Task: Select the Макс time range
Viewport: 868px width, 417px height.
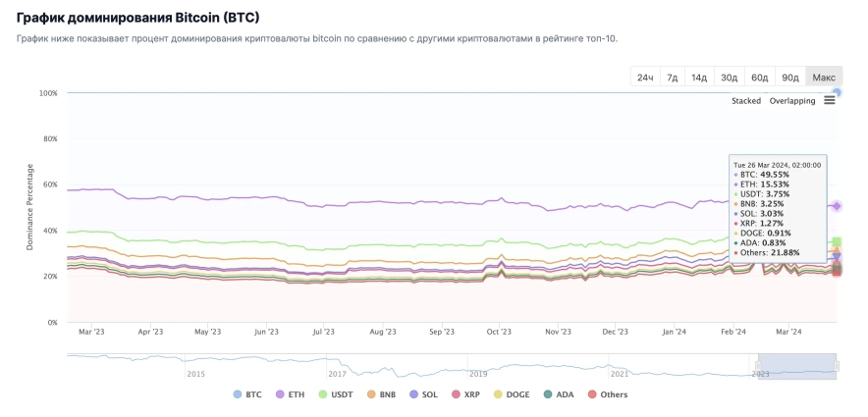Action: [x=824, y=78]
